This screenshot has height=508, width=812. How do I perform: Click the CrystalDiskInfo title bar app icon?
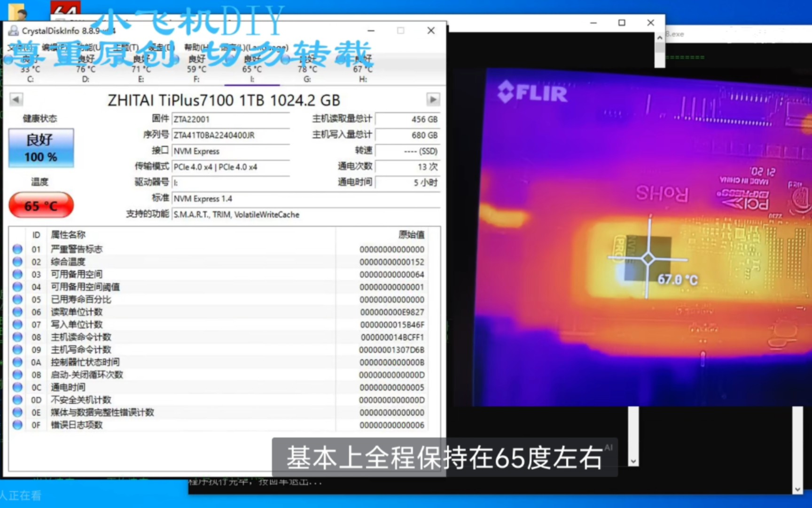(x=14, y=31)
